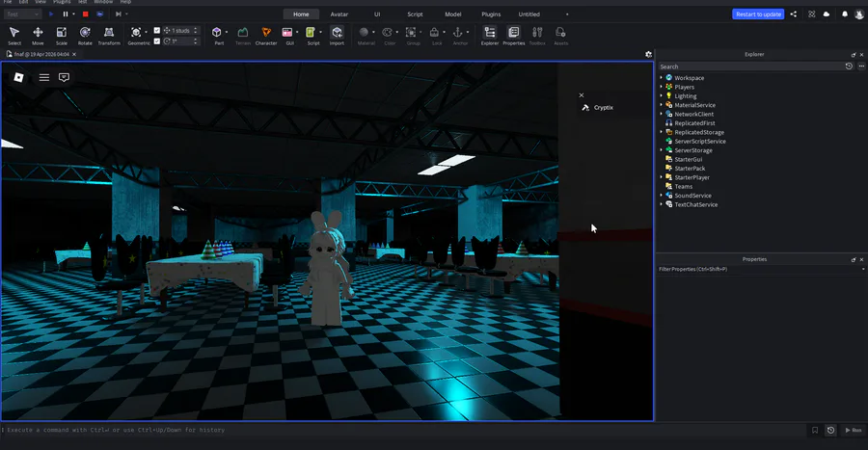Expand the ReplicatedStorage node
The height and width of the screenshot is (450, 868).
(x=661, y=132)
